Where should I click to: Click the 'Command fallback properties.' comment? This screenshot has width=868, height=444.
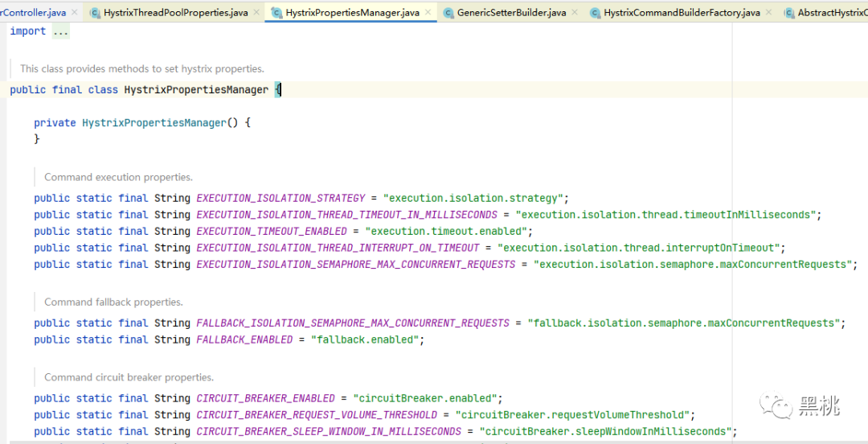point(113,302)
